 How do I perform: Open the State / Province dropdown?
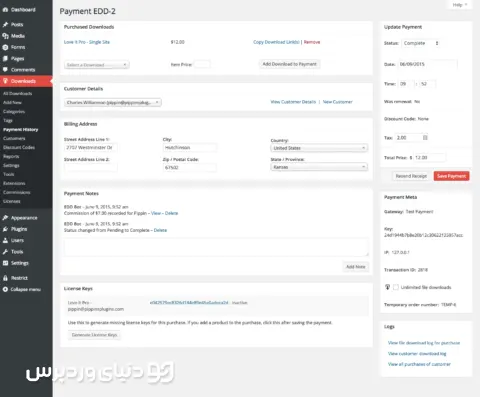point(319,167)
